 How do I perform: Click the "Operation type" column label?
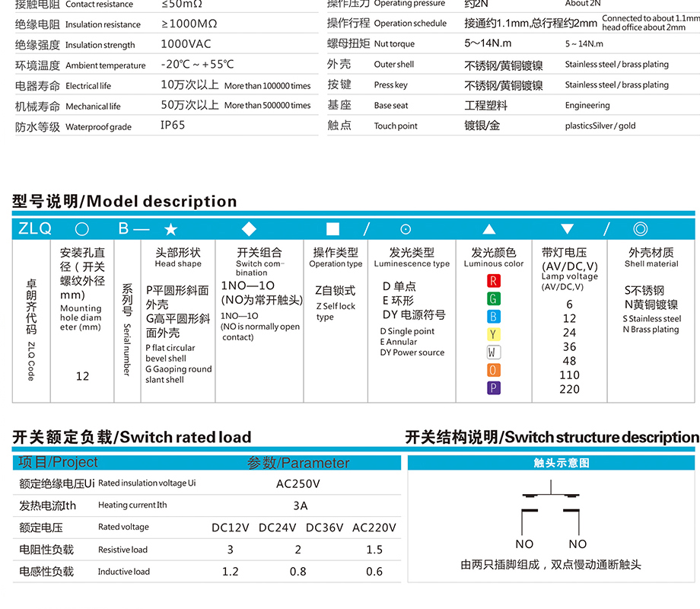coord(336,264)
